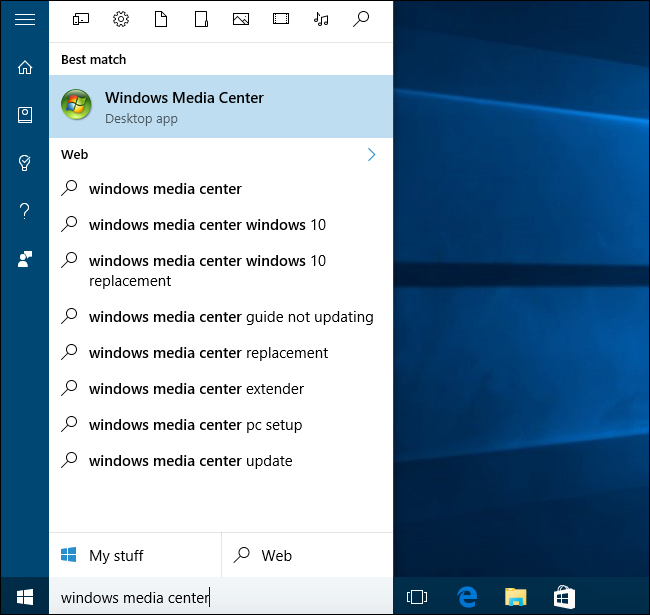Viewport: 650px width, 615px height.
Task: Click the Web search button at bottom
Action: pyautogui.click(x=307, y=555)
